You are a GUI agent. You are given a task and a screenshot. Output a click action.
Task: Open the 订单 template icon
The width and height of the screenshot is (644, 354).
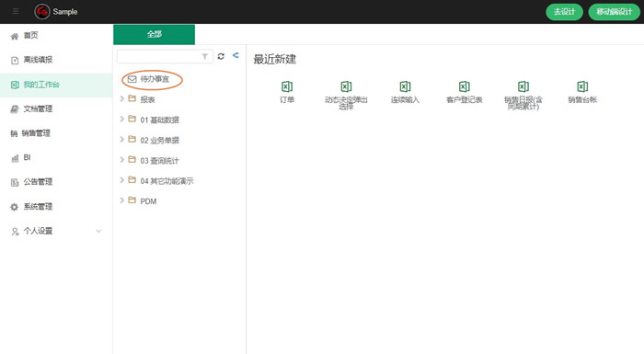coord(287,86)
